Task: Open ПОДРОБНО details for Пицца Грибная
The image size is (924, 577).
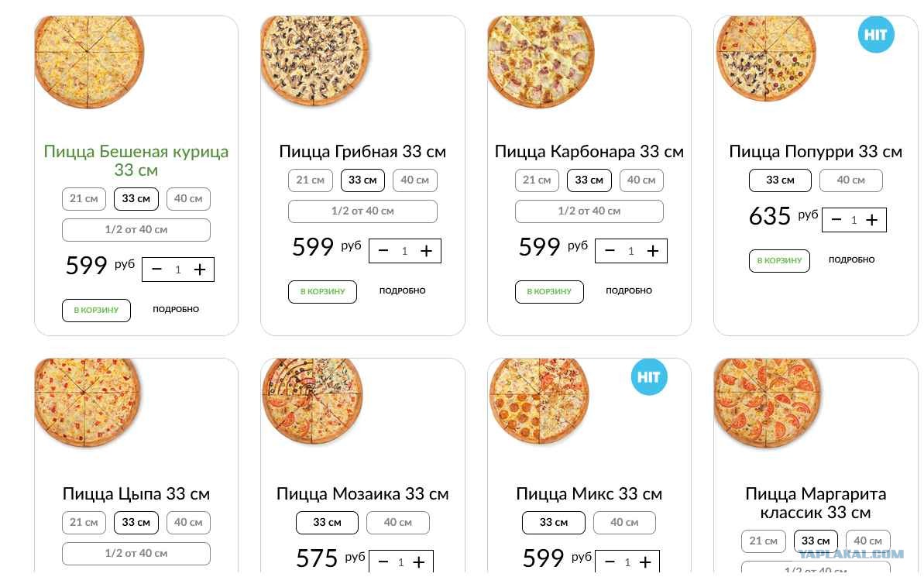Action: [403, 291]
